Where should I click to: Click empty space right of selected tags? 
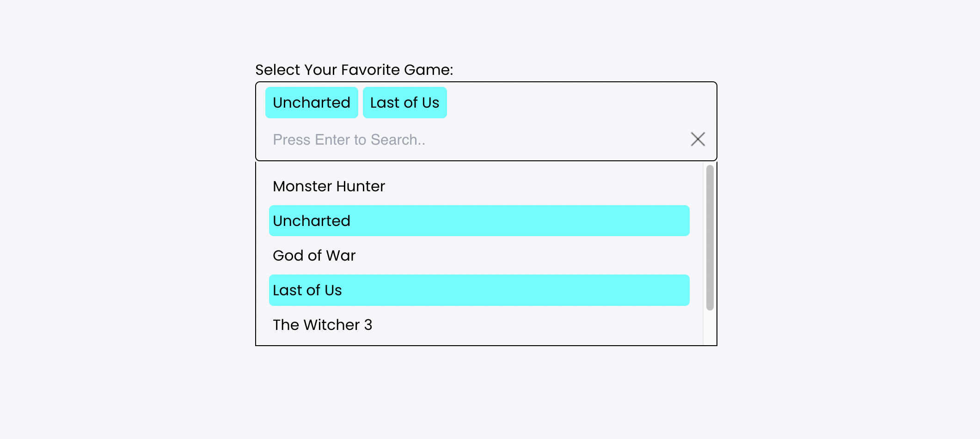tap(578, 103)
